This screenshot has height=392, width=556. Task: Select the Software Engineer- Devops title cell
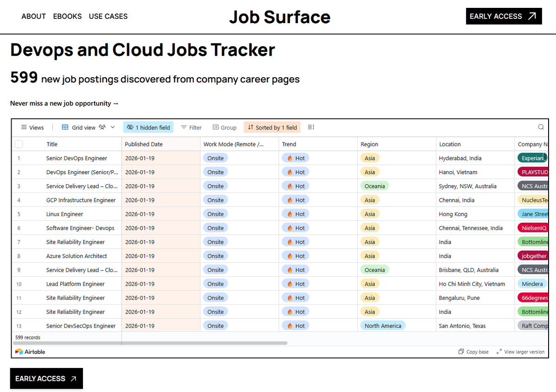[80, 228]
